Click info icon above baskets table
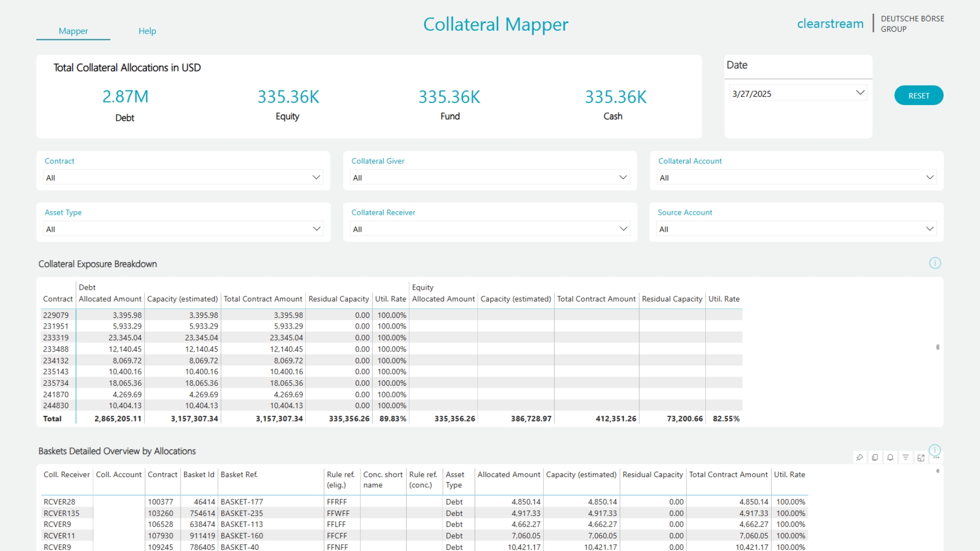This screenshot has height=551, width=980. click(935, 449)
